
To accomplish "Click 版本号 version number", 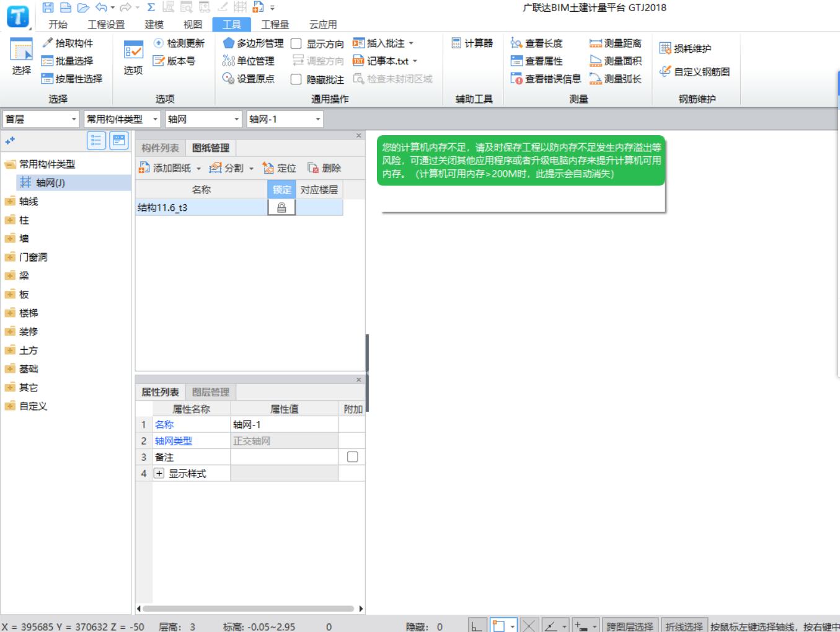I will (x=174, y=61).
